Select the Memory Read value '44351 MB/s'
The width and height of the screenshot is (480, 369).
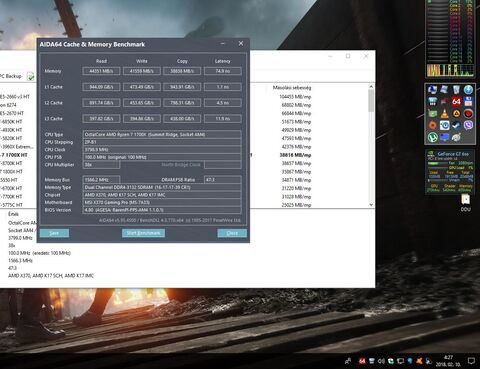click(x=101, y=71)
